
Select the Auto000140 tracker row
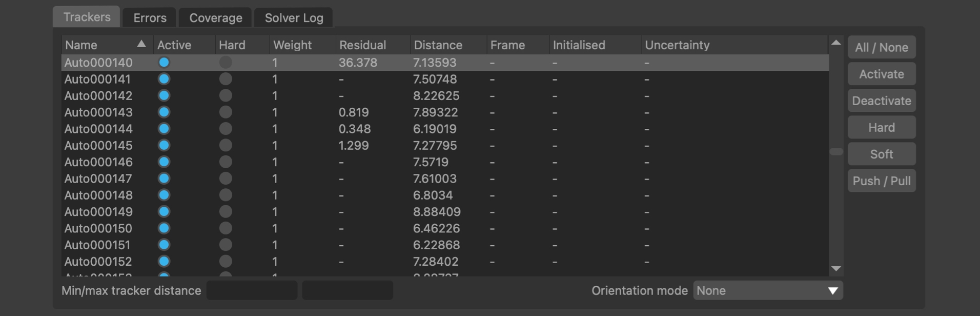pyautogui.click(x=445, y=63)
